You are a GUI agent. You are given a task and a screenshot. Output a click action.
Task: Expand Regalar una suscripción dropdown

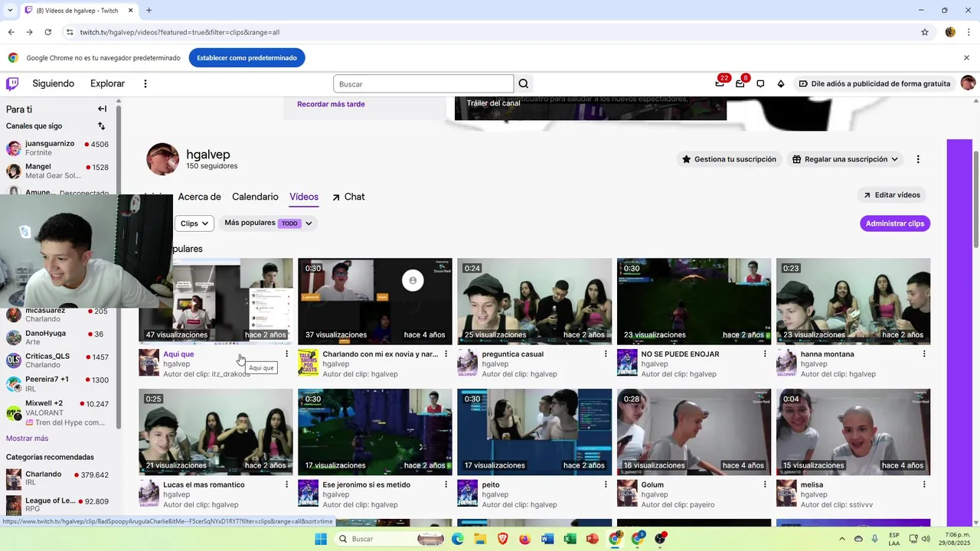tap(845, 159)
